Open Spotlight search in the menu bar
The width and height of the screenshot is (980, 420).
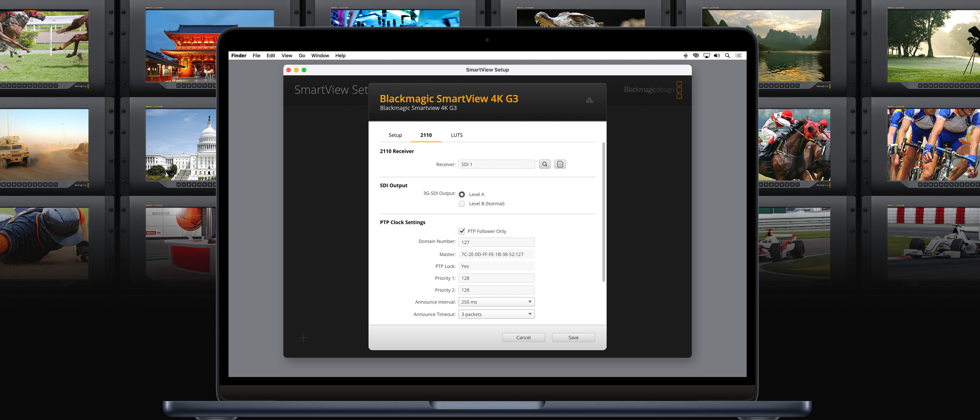point(728,55)
